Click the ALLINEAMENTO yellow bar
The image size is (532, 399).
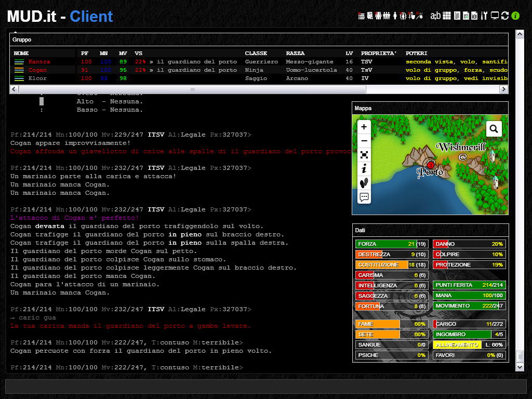[x=469, y=345]
